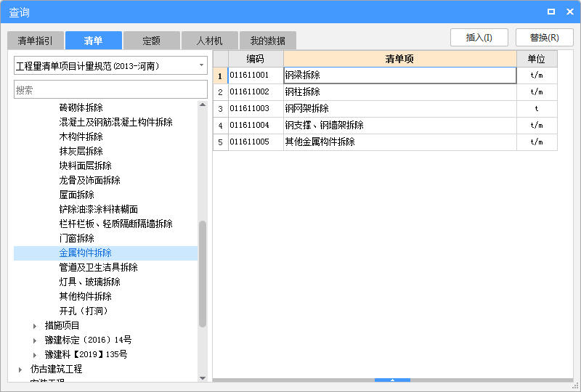This screenshot has width=581, height=392.
Task: Select code cell 011611003
Action: [256, 109]
